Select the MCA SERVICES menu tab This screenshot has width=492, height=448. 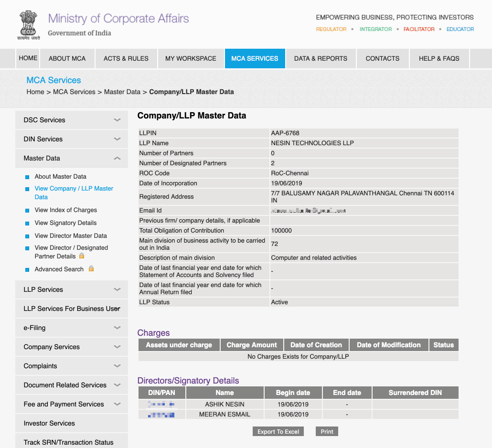pos(255,58)
